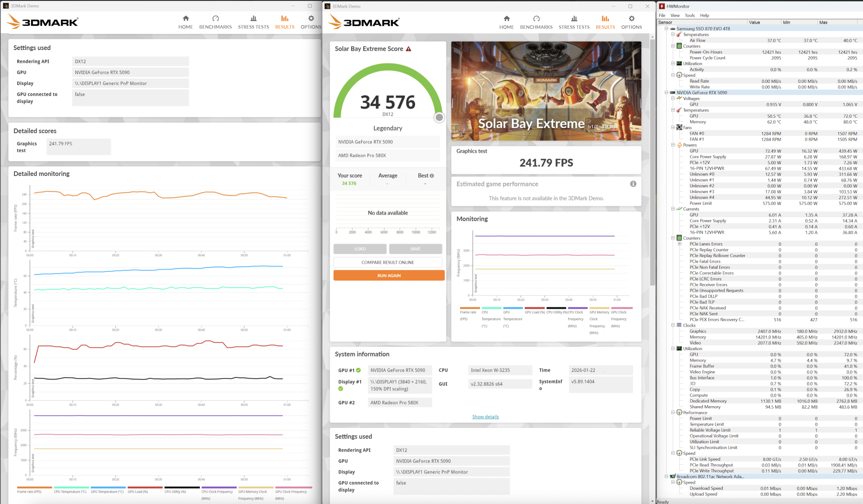Click the Benchmarks gauge icon in right 3DMark window
The height and width of the screenshot is (504, 863).
pos(536,19)
